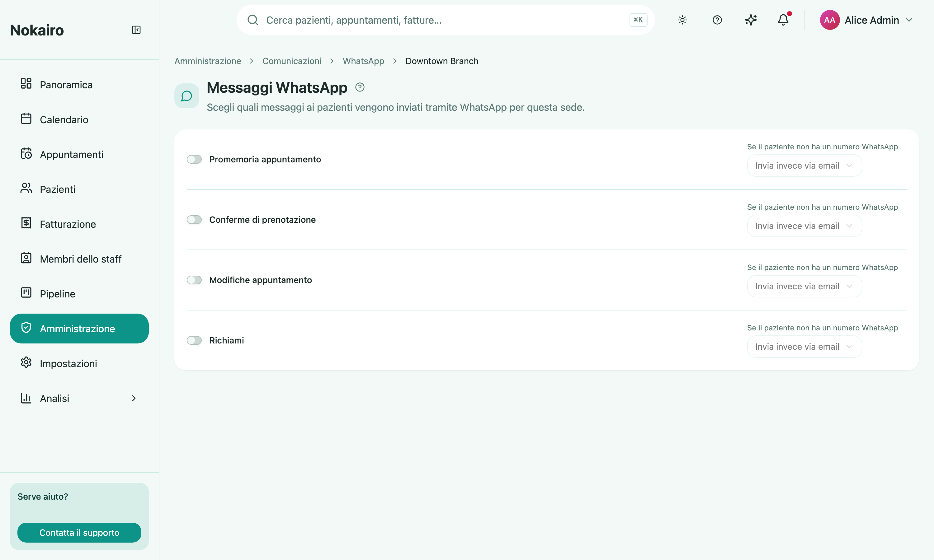The height and width of the screenshot is (560, 934).
Task: Click the Fatturazione receipt icon
Action: tap(26, 223)
